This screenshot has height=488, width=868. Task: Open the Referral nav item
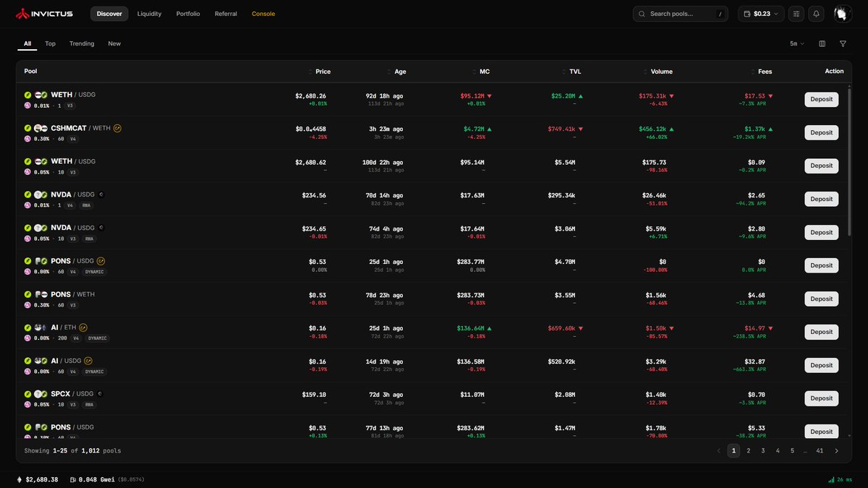(x=226, y=14)
